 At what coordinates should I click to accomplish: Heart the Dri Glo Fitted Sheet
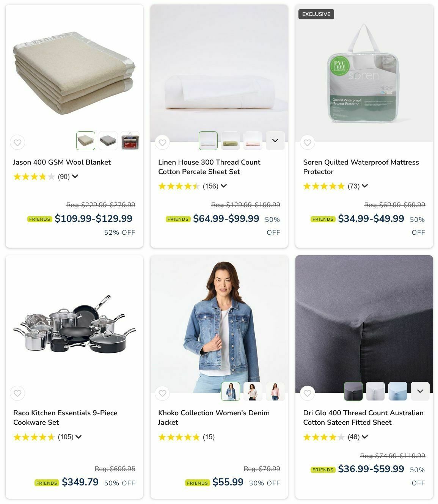(308, 393)
